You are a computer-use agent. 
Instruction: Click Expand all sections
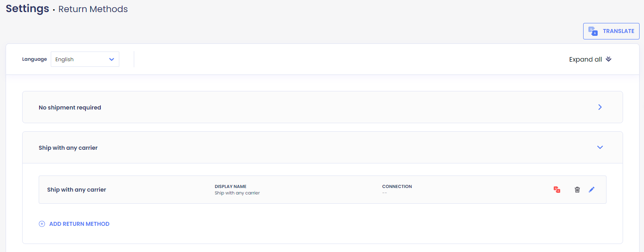[590, 59]
